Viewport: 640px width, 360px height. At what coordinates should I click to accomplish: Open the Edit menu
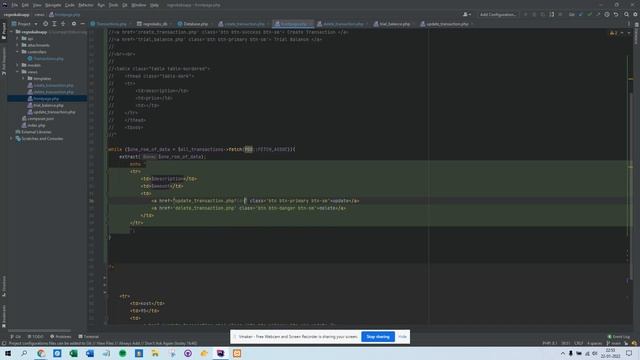coord(25,5)
